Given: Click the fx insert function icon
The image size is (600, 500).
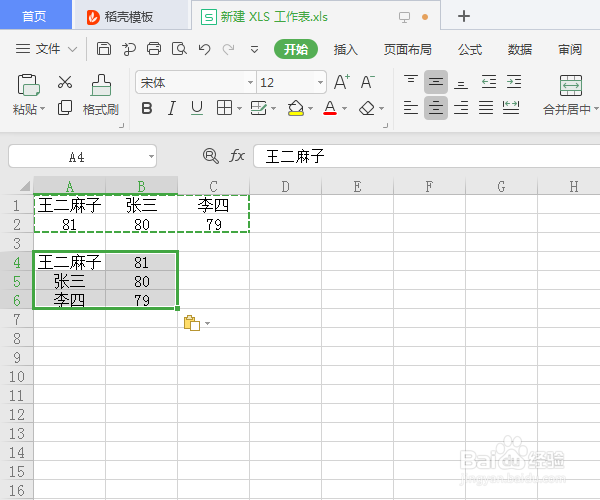Looking at the screenshot, I should 237,156.
